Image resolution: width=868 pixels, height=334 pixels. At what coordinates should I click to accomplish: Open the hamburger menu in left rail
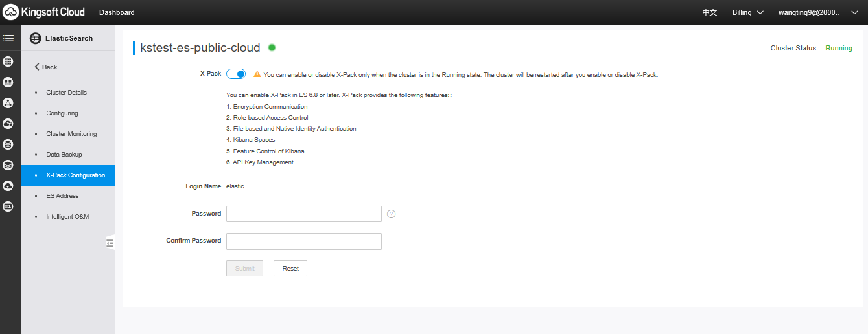tap(8, 38)
